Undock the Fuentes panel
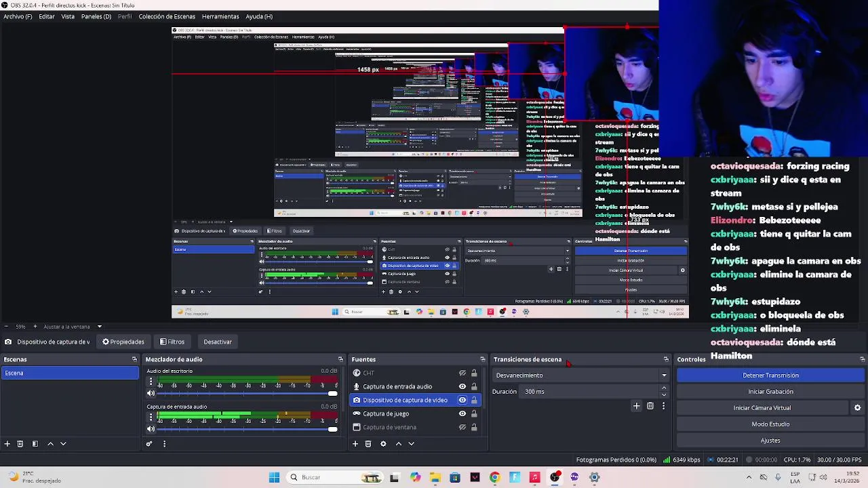Screen dimensions: 868x488 click(482, 359)
